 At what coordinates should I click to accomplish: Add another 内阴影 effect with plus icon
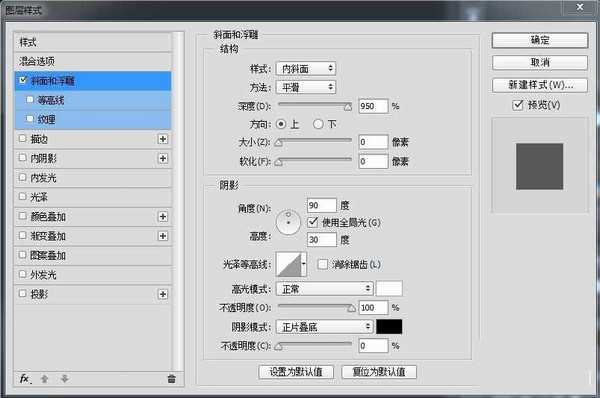pos(163,158)
